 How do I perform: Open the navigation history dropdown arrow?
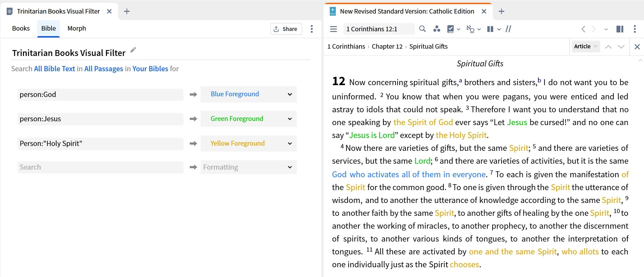(606, 29)
